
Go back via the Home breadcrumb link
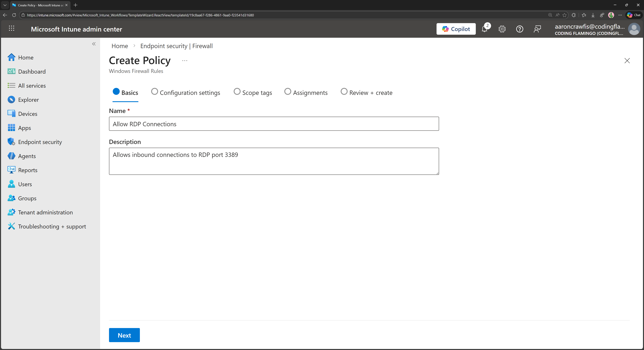(120, 46)
